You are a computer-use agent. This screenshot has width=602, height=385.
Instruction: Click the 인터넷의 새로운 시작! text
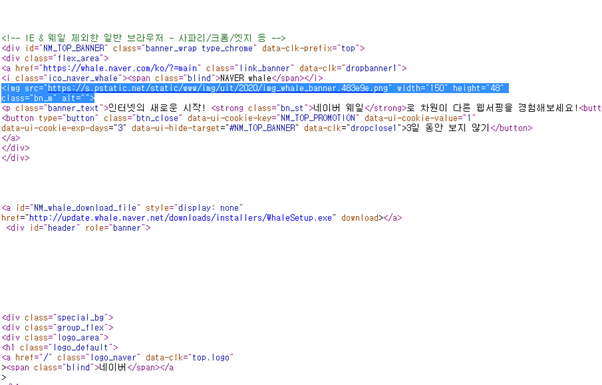pos(157,108)
